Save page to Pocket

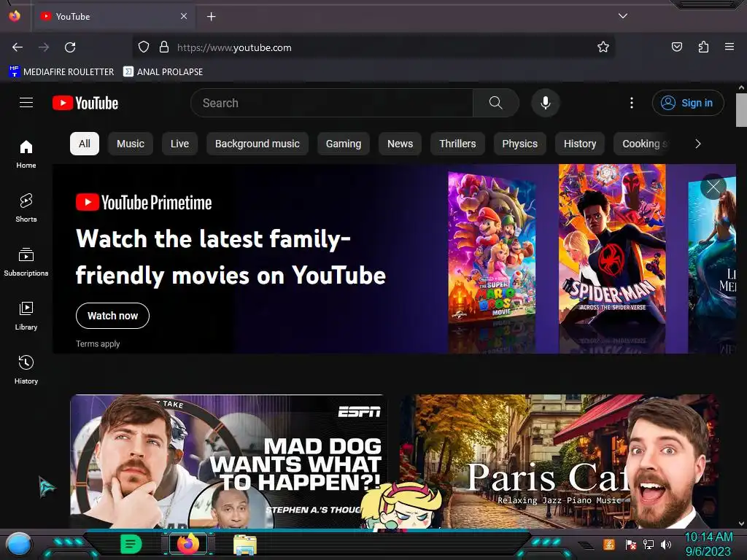pos(677,47)
